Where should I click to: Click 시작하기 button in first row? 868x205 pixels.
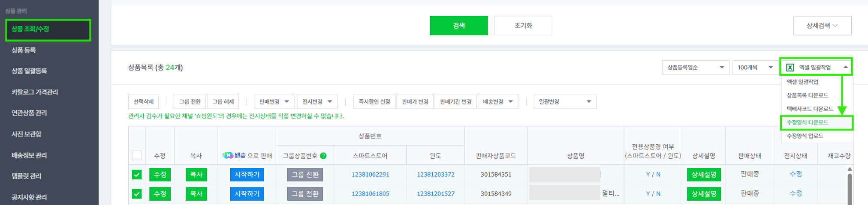(x=247, y=175)
